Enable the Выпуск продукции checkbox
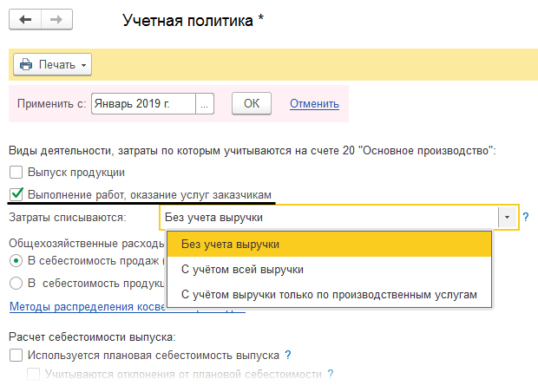 coord(16,173)
